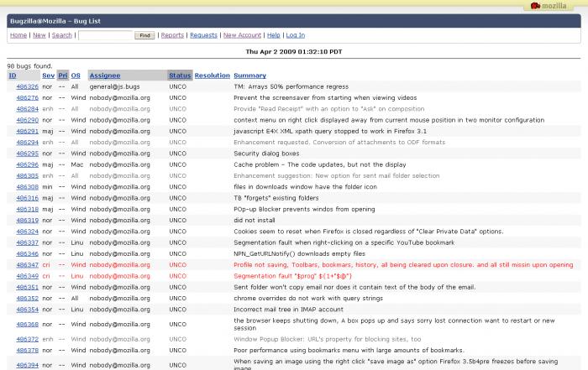Open bug 486276

(x=28, y=98)
